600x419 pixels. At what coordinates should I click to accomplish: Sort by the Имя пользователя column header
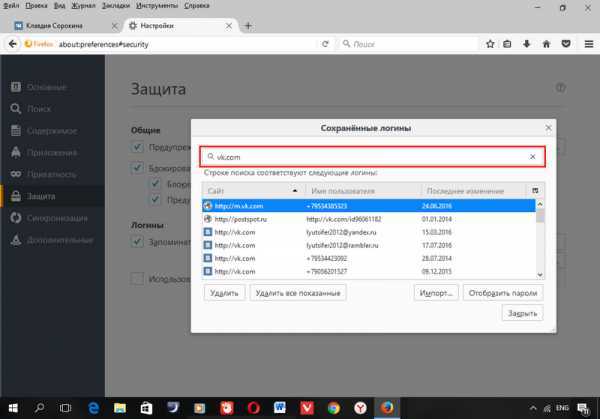pyautogui.click(x=363, y=191)
